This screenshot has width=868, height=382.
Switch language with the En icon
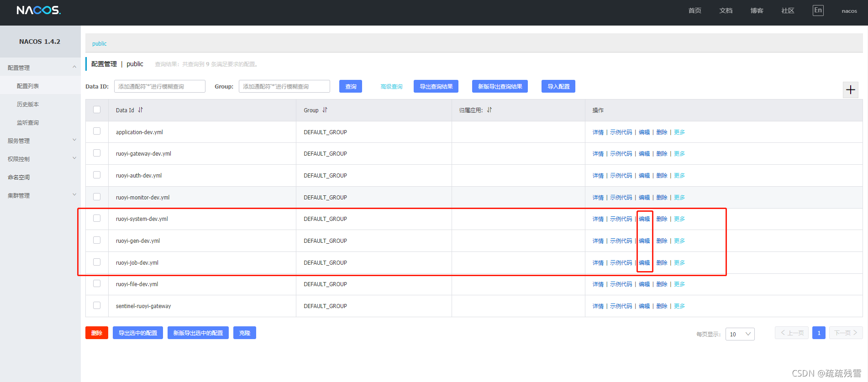click(818, 10)
